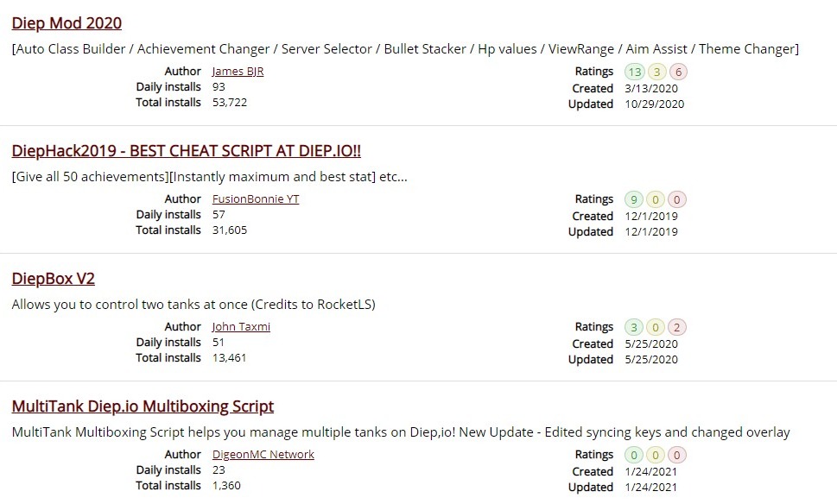Visit author John Taxmi's profile
The height and width of the screenshot is (504, 837).
click(x=241, y=327)
